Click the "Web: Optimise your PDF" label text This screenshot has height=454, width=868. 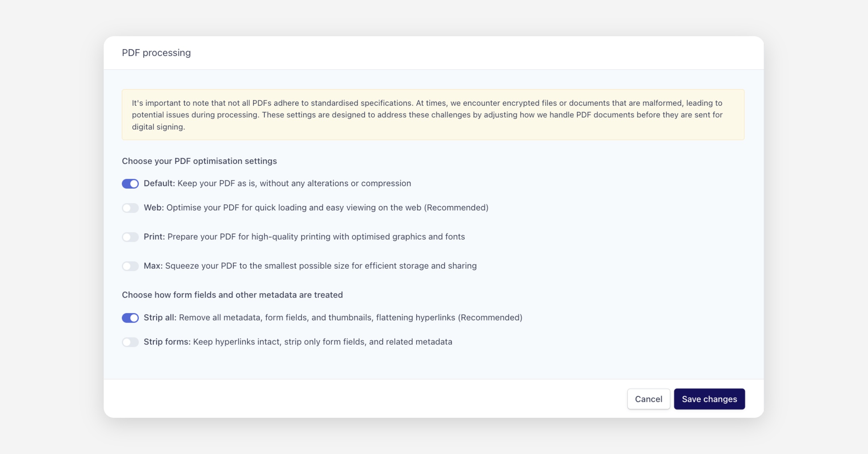point(316,208)
